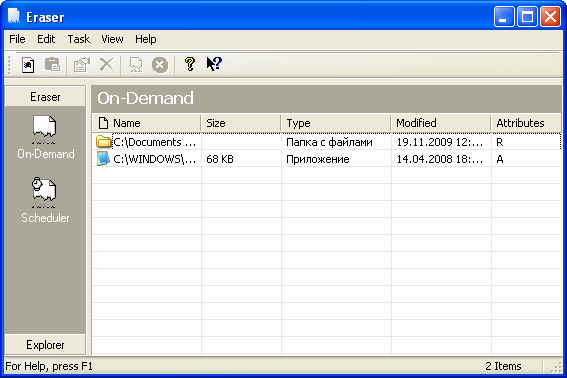
Task: Open the View menu
Action: tap(112, 39)
